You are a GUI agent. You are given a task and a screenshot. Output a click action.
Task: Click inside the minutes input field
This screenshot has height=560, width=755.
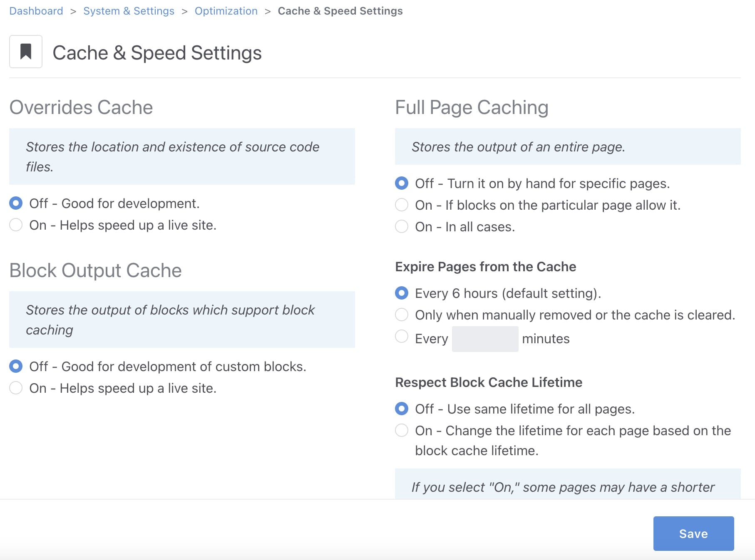coord(485,339)
